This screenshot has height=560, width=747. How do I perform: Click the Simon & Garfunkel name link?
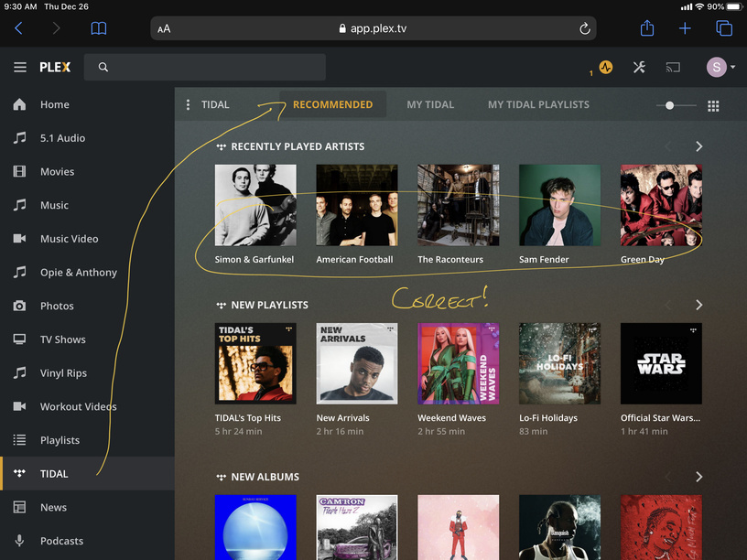click(x=254, y=260)
